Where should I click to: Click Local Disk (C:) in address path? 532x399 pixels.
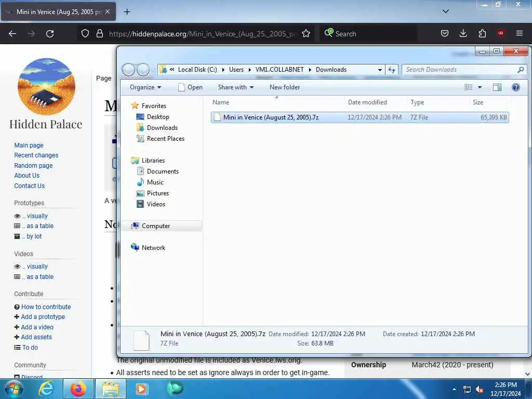pos(197,70)
